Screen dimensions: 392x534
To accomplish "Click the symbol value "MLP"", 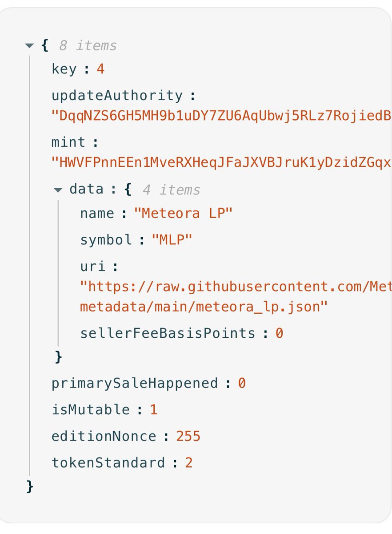I will tap(172, 240).
